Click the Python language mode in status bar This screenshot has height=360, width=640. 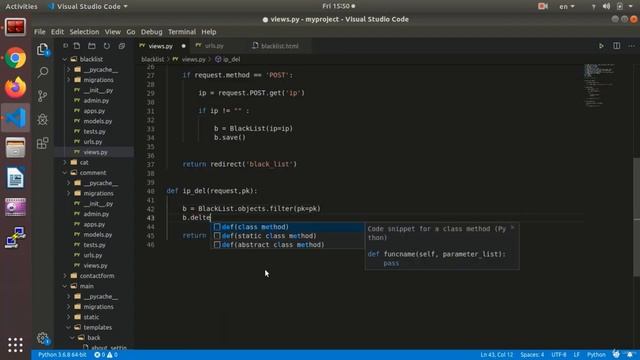[x=596, y=355]
